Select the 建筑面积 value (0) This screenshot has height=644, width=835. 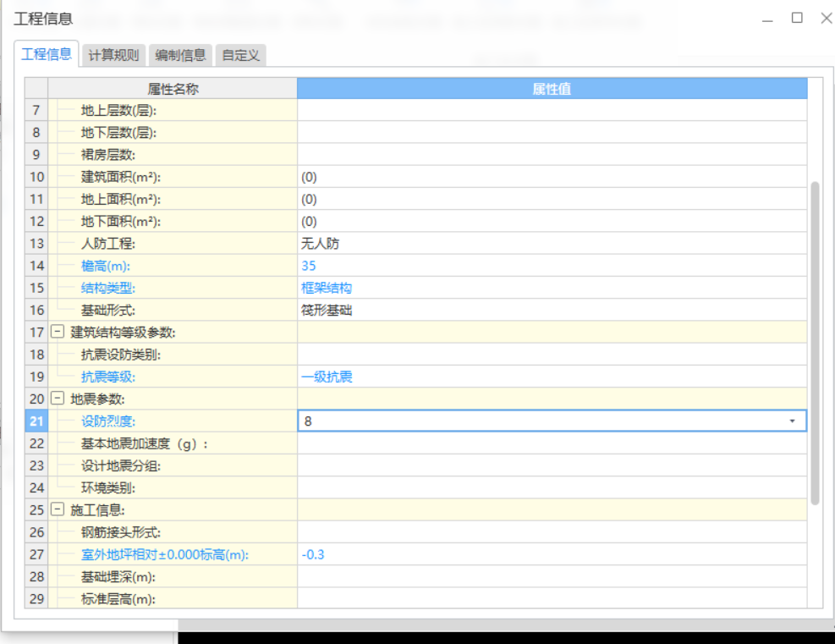(x=309, y=178)
